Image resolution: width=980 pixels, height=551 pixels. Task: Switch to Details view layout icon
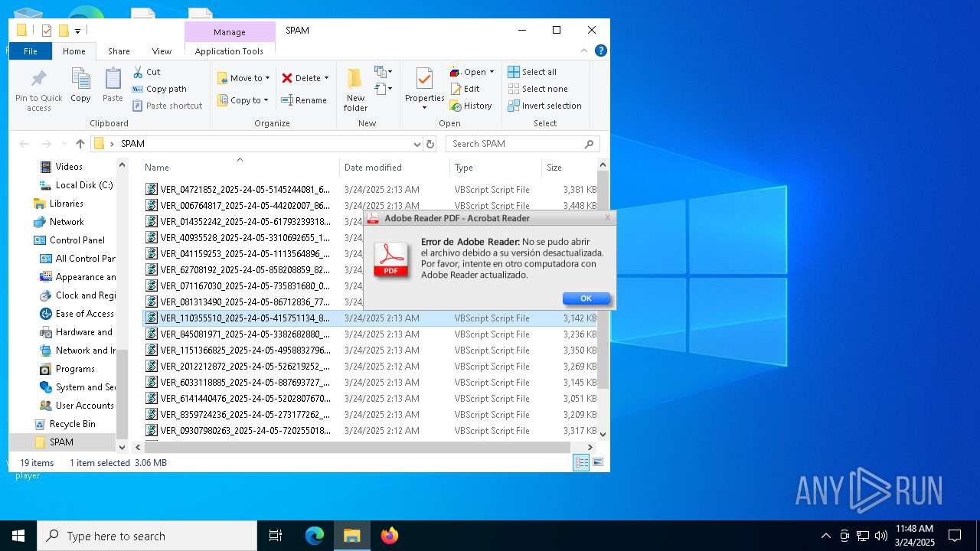click(581, 462)
